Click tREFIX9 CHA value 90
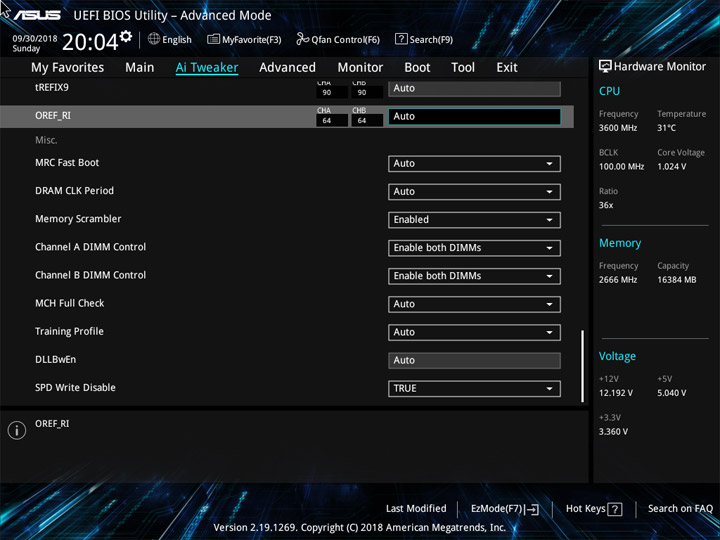The width and height of the screenshot is (720, 540). (x=332, y=92)
